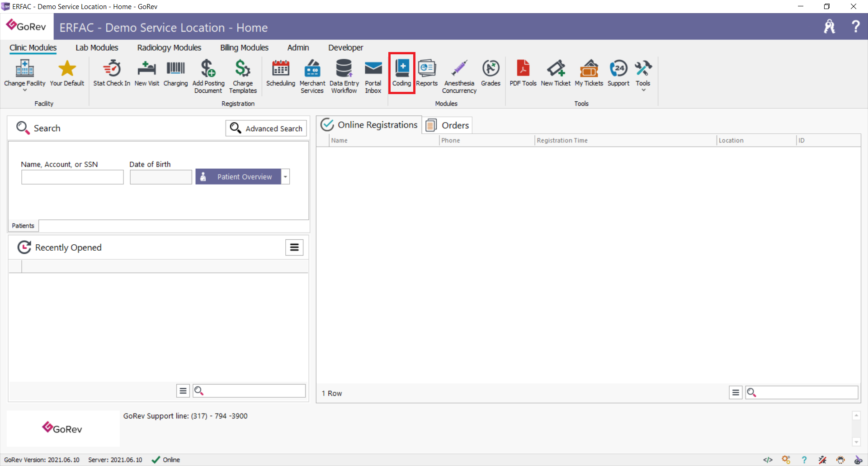868x466 pixels.
Task: Click the user profile icon in header
Action: click(x=830, y=26)
